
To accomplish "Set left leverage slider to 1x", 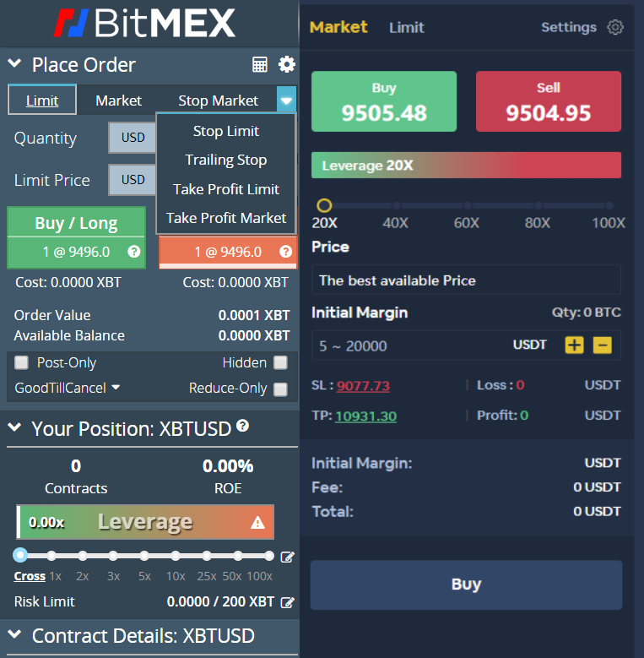I will [51, 556].
